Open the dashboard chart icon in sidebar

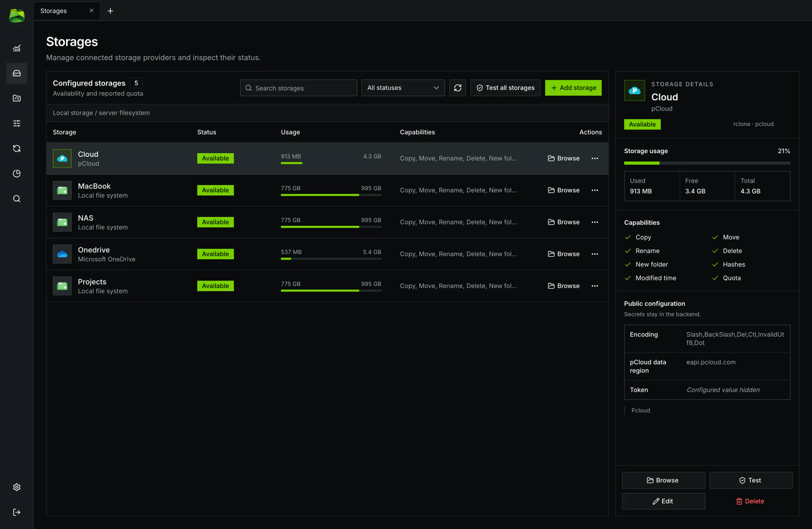[16, 48]
